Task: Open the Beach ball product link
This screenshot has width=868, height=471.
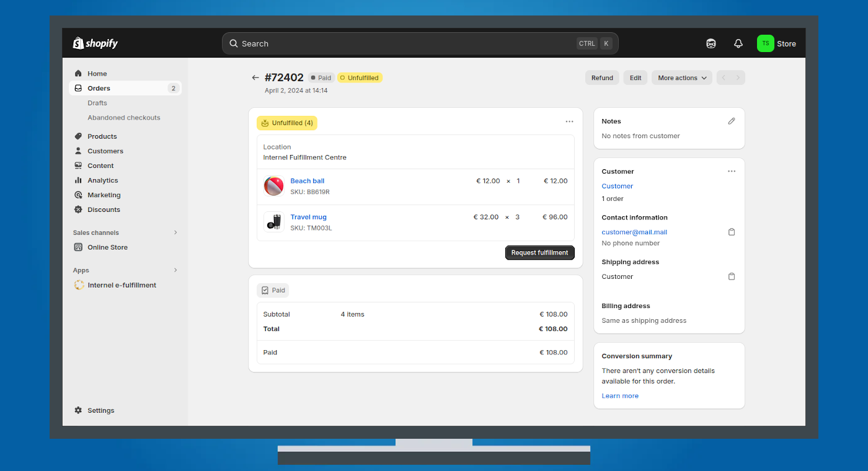Action: click(x=307, y=181)
